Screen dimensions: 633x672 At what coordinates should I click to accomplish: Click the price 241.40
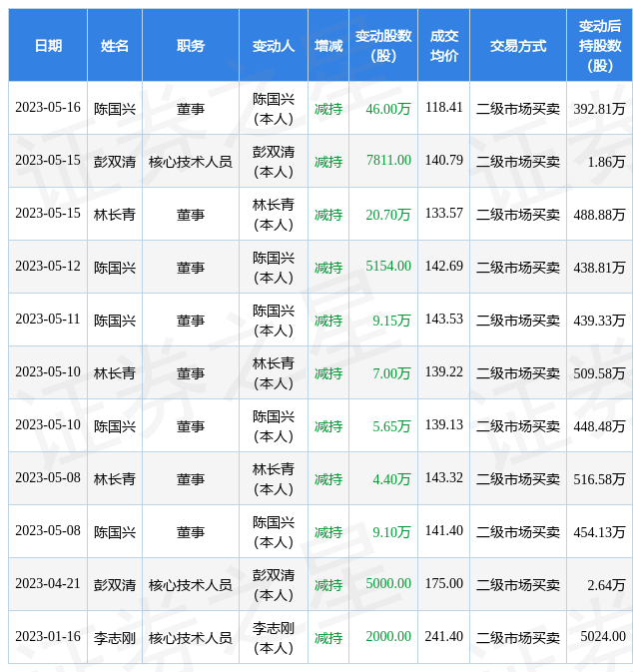(x=444, y=636)
